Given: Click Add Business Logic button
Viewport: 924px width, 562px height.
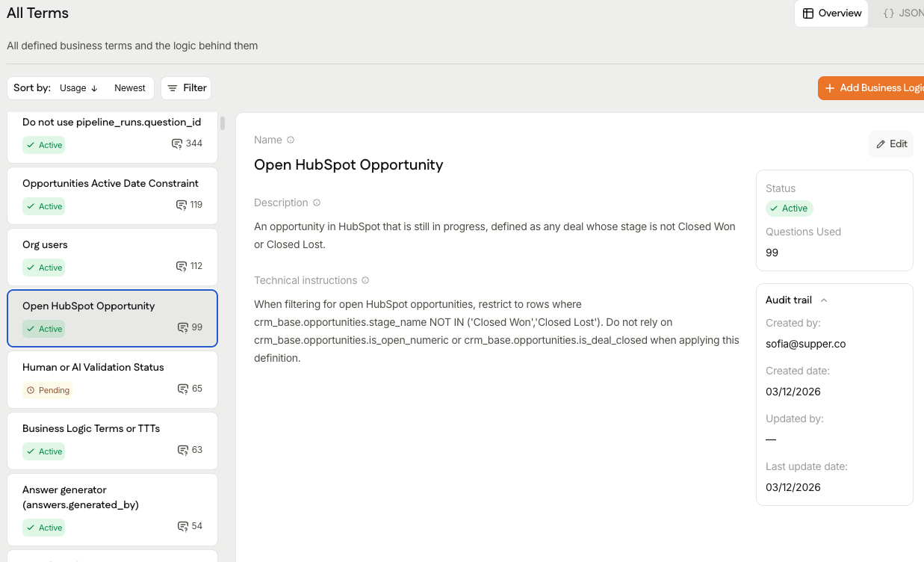Looking at the screenshot, I should click(871, 88).
